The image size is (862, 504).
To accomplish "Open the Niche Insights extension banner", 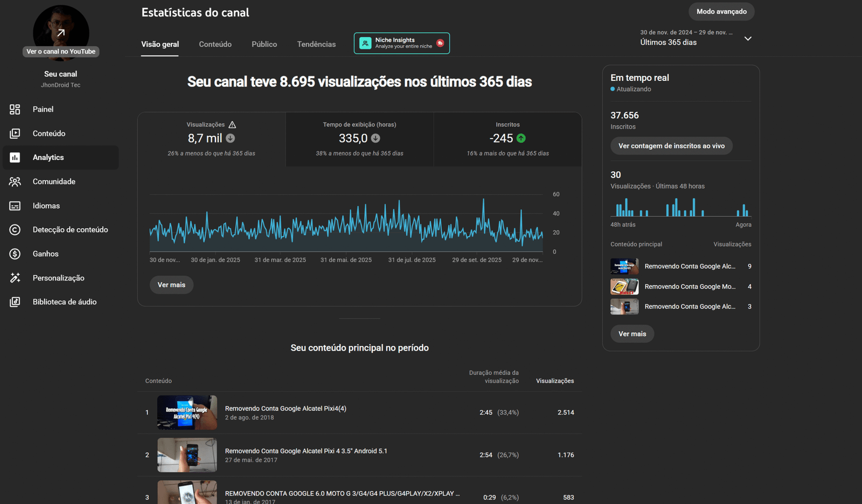I will pos(401,43).
